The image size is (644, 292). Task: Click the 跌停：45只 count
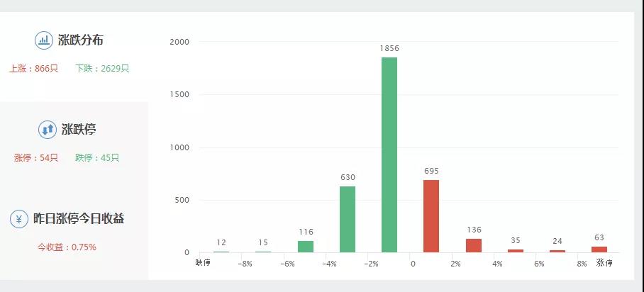tap(97, 158)
